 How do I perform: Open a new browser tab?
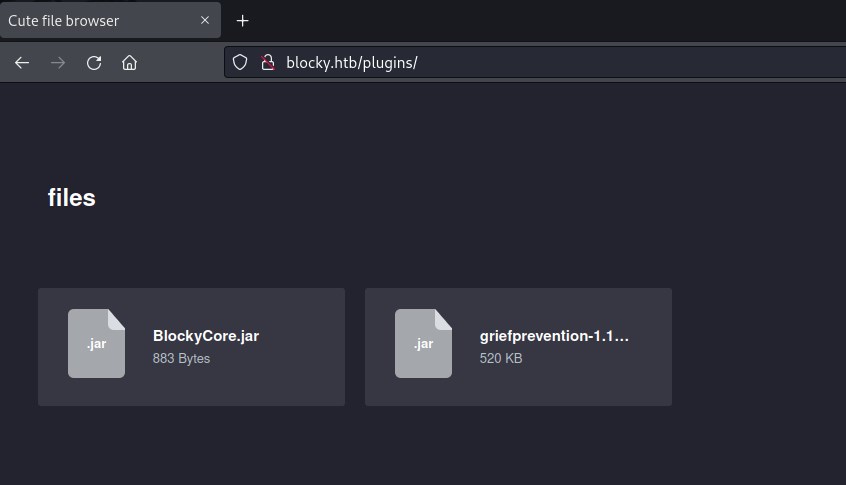pyautogui.click(x=242, y=20)
